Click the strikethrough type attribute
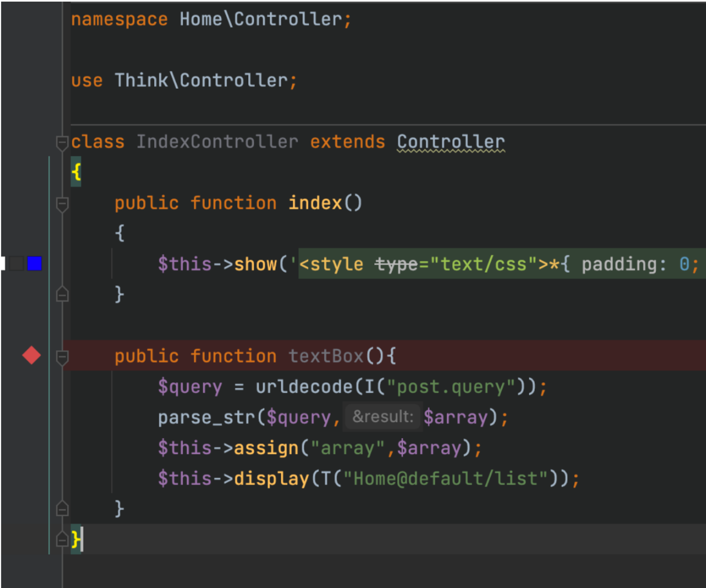Viewport: 706px width, 588px height. coord(397,264)
